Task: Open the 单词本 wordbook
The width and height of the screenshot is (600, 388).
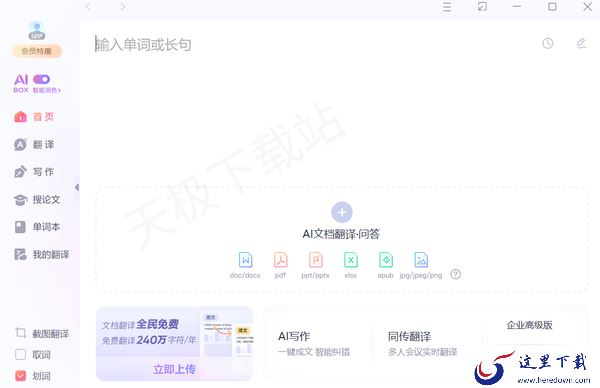Action: 37,227
